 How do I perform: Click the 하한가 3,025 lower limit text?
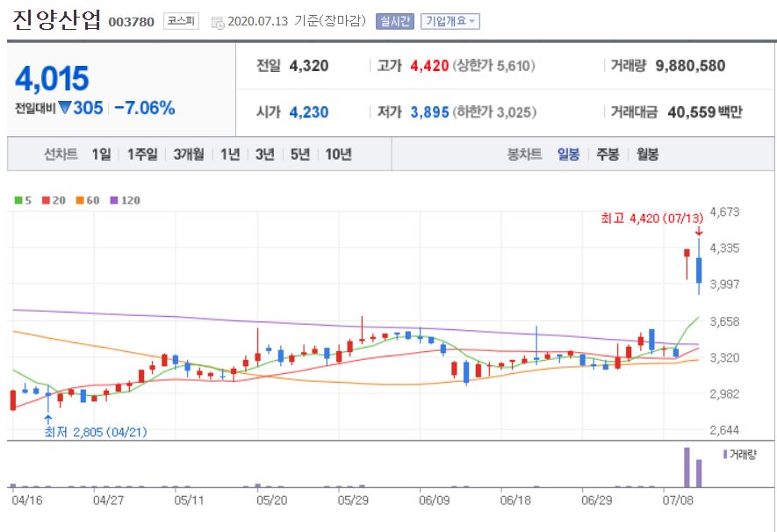pos(494,112)
